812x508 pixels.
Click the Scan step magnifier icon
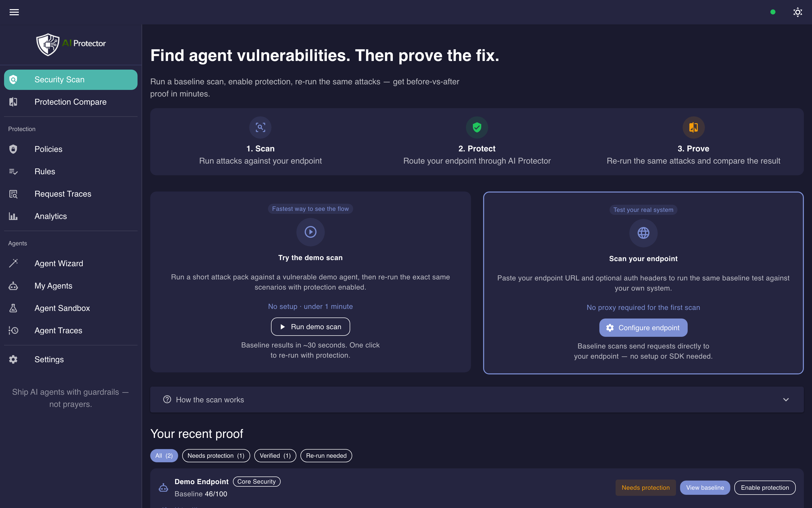[260, 127]
